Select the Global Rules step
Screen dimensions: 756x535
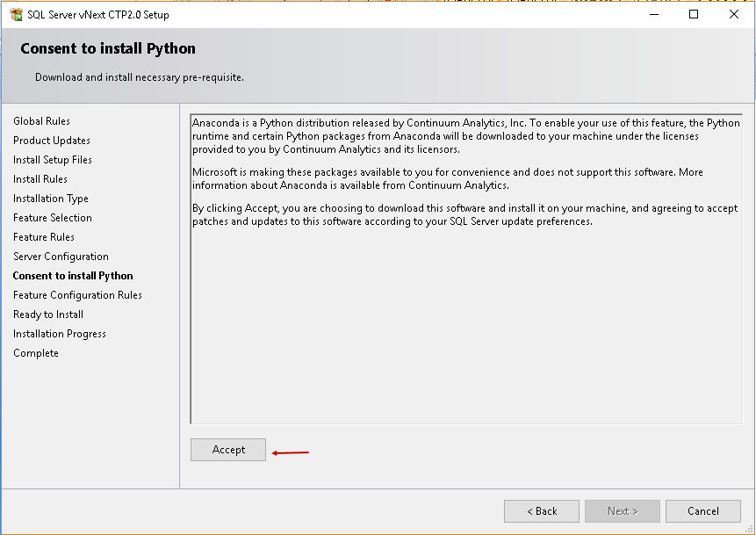click(41, 121)
